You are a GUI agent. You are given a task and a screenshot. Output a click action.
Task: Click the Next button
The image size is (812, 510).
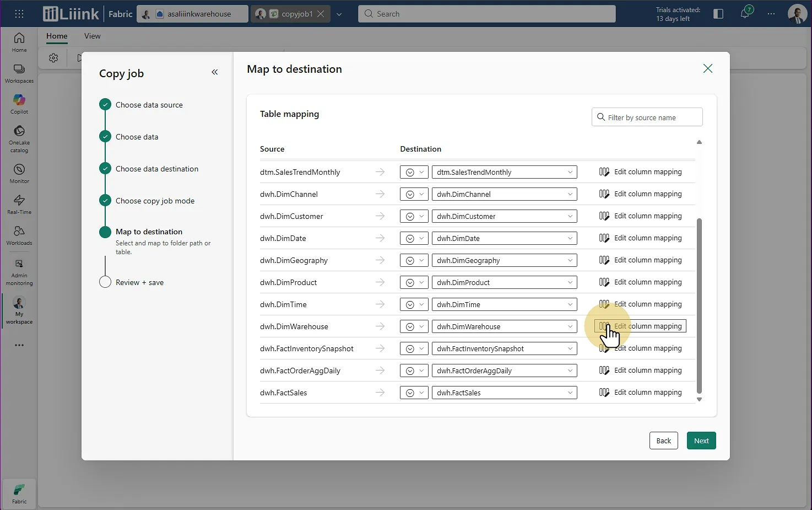(701, 441)
